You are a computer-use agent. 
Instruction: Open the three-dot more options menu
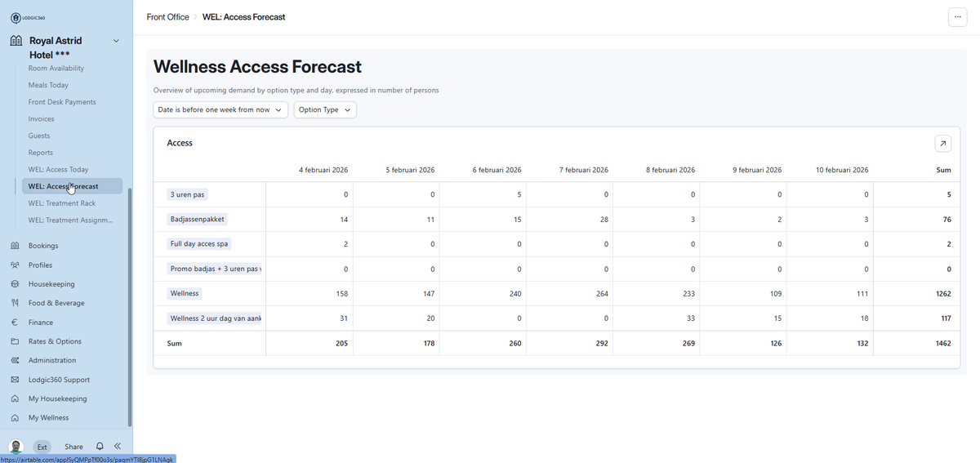tap(957, 17)
